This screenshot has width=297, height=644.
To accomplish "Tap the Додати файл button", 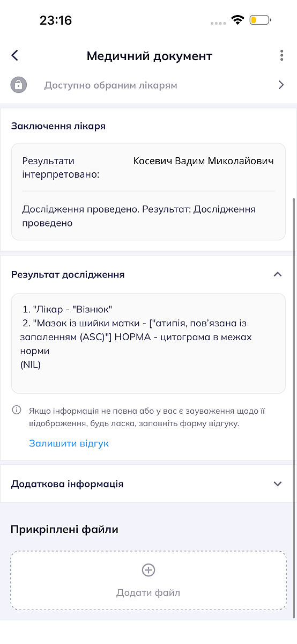I will point(148,580).
